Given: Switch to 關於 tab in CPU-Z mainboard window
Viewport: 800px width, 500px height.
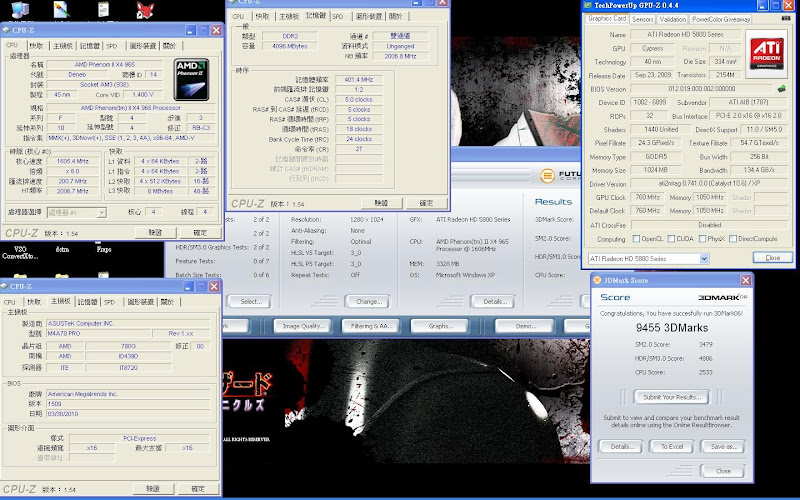Looking at the screenshot, I should click(167, 302).
